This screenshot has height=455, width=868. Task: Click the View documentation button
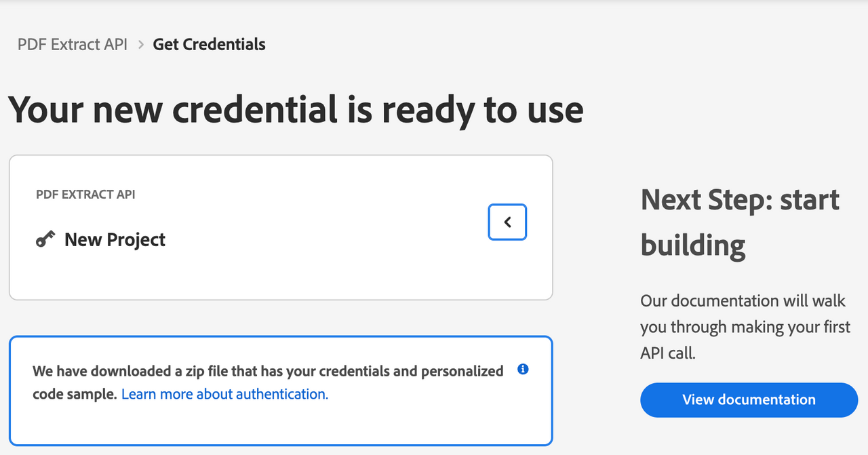(x=749, y=399)
